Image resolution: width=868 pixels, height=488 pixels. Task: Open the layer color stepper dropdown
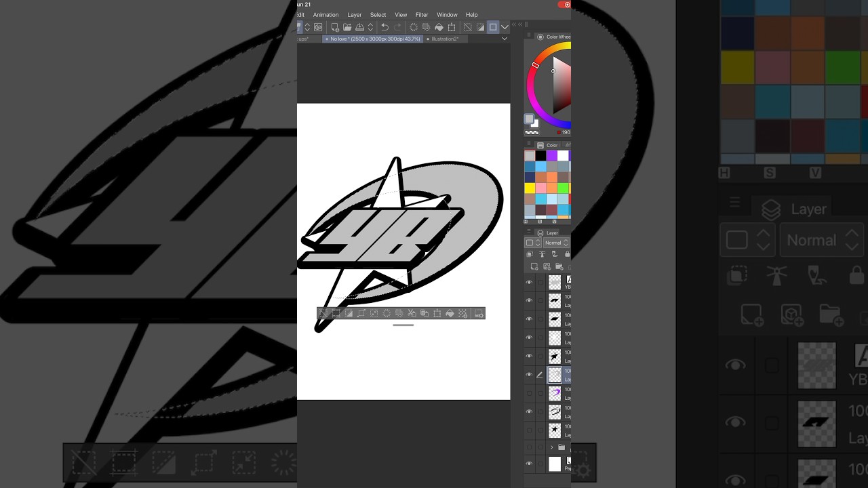point(533,243)
